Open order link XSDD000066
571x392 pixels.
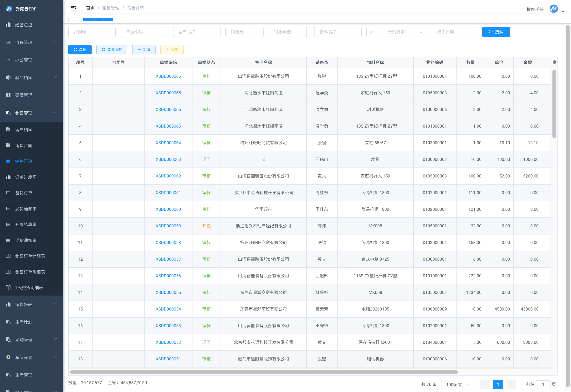[168, 76]
